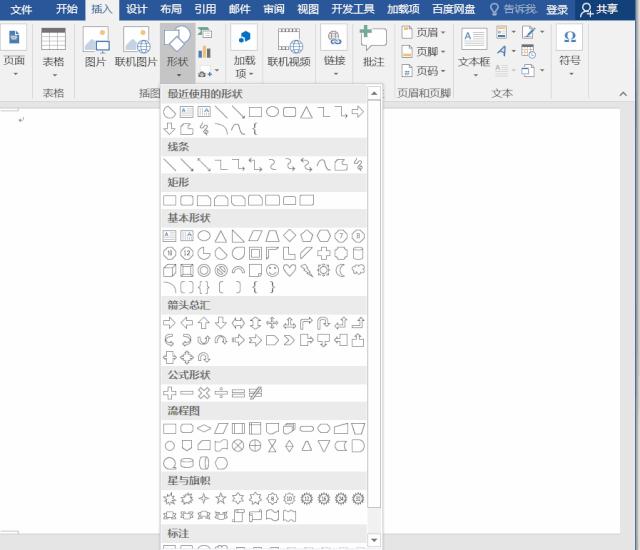640x550 pixels.
Task: Select the diamond in 基本形状
Action: (x=289, y=235)
